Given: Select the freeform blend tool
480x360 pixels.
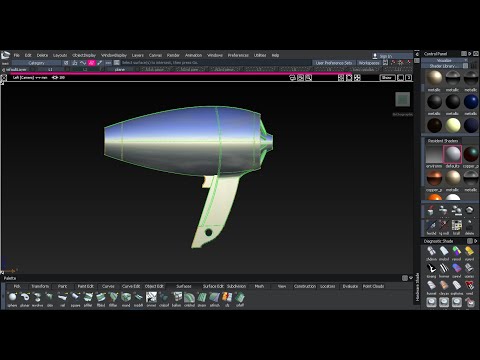Looking at the screenshot, I should [101, 297].
